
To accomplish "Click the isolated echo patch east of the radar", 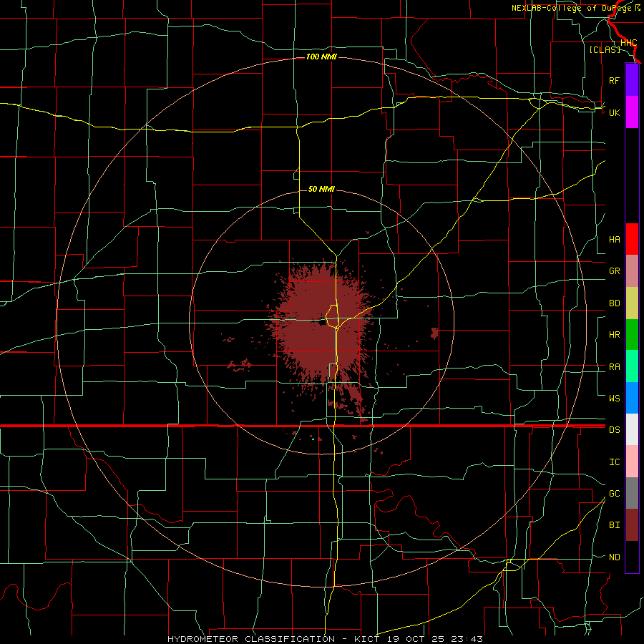I will pyautogui.click(x=434, y=333).
